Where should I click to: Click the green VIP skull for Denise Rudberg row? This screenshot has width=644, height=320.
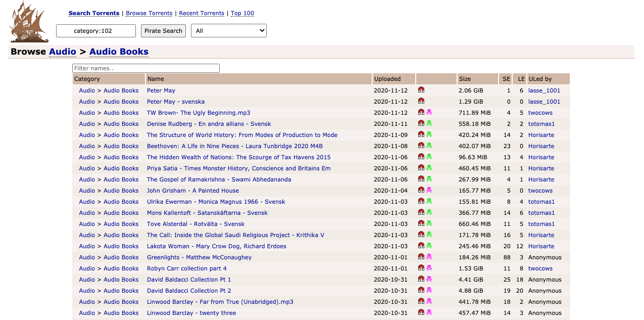tap(429, 123)
